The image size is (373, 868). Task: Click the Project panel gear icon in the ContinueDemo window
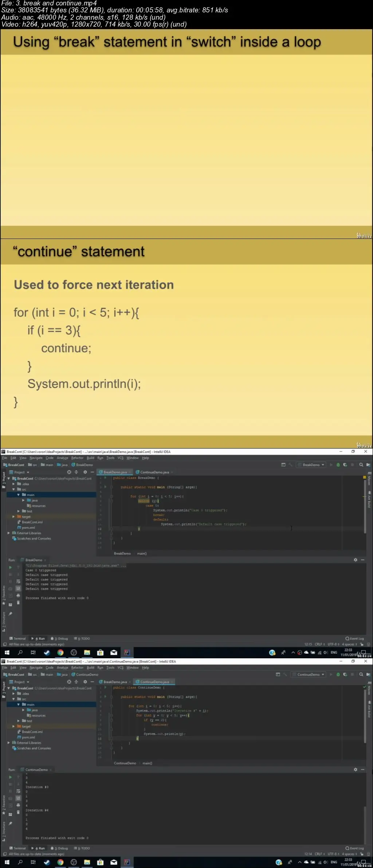tap(85, 682)
